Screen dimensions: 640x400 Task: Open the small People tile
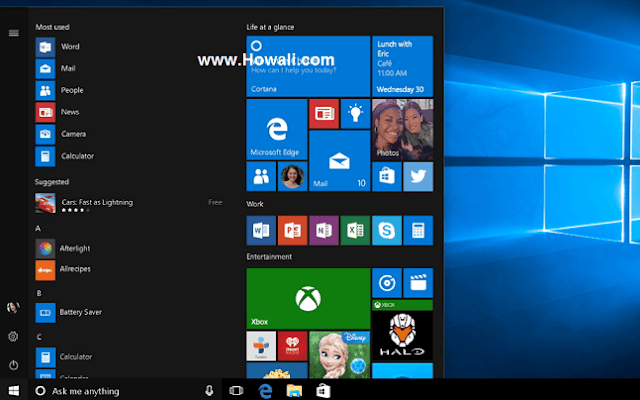point(261,176)
